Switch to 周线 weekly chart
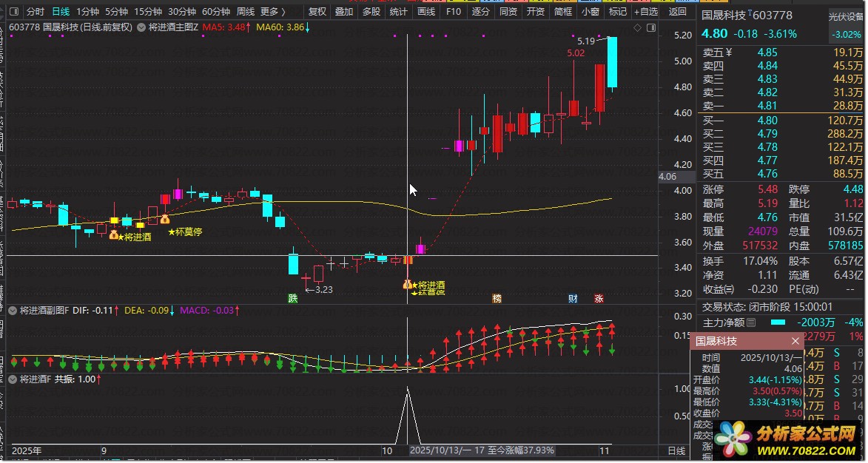This screenshot has height=463, width=868. tap(245, 11)
